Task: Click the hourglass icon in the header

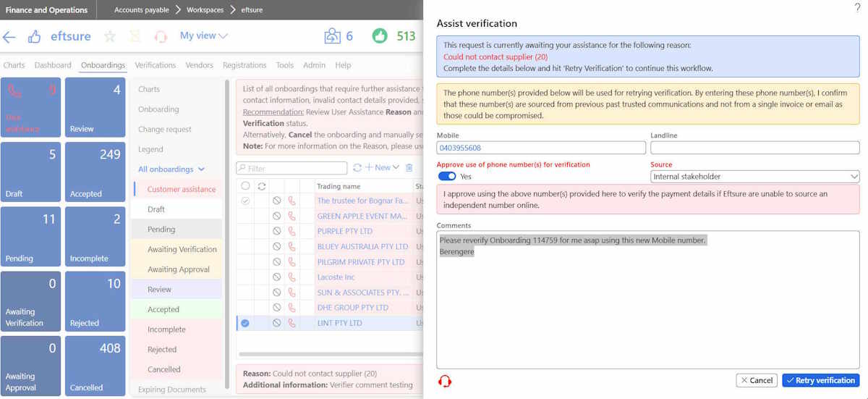Action: 135,36
